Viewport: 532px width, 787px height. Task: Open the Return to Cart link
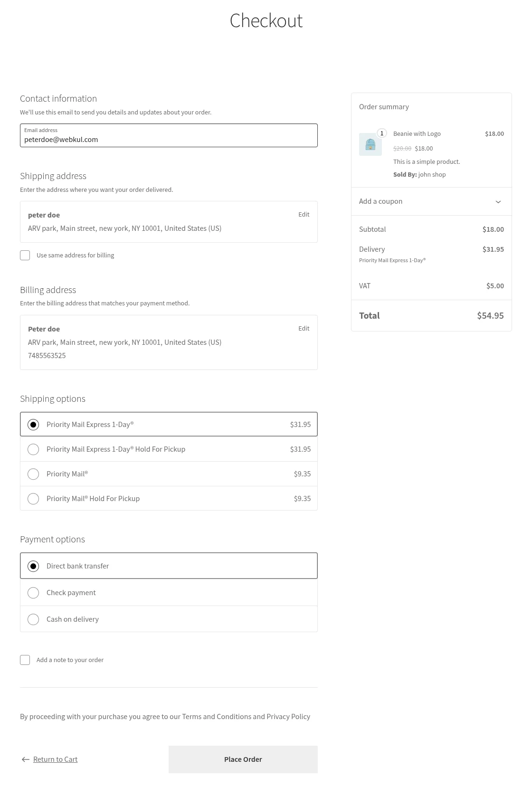(55, 759)
